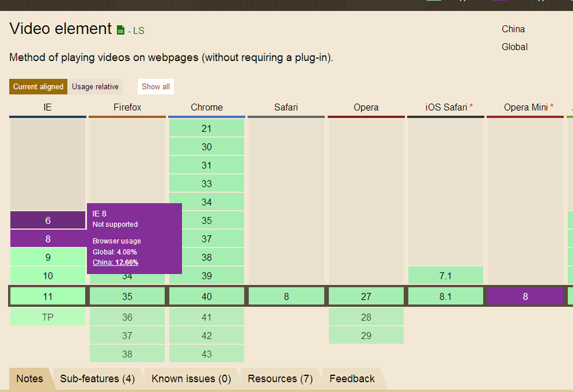Select the Chrome 30 version cell
The height and width of the screenshot is (392, 573).
[x=206, y=147]
